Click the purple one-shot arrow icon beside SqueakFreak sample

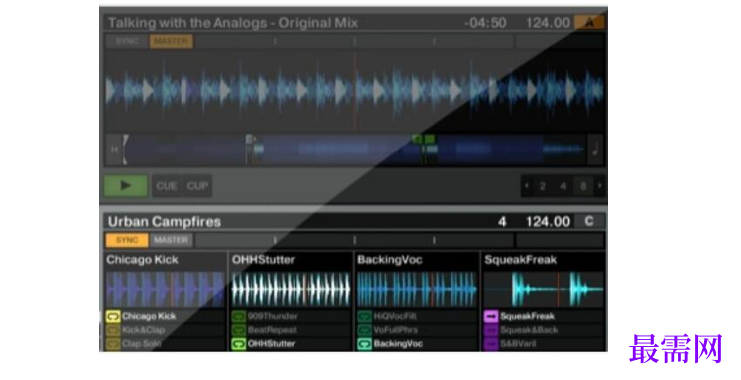point(491,316)
